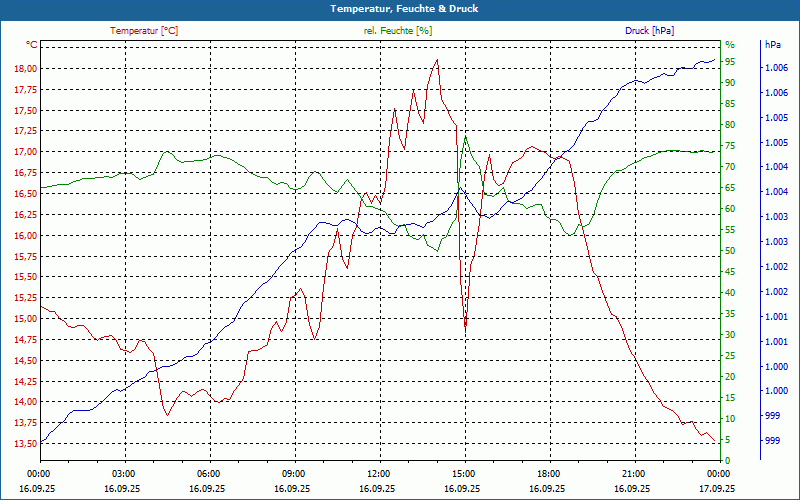Click the green '75' humidity axis value
The width and height of the screenshot is (800, 500).
pos(730,146)
